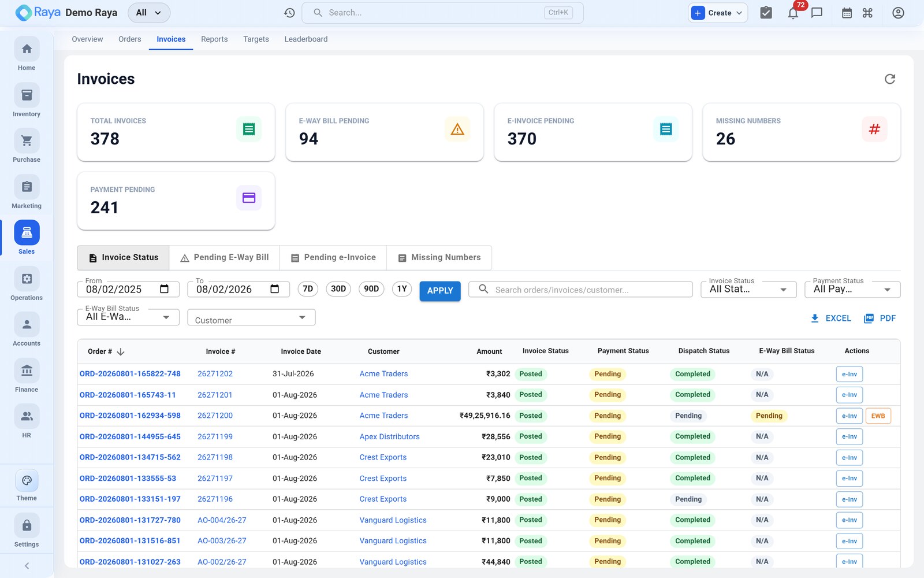Open the All company dropdown

[x=149, y=13]
